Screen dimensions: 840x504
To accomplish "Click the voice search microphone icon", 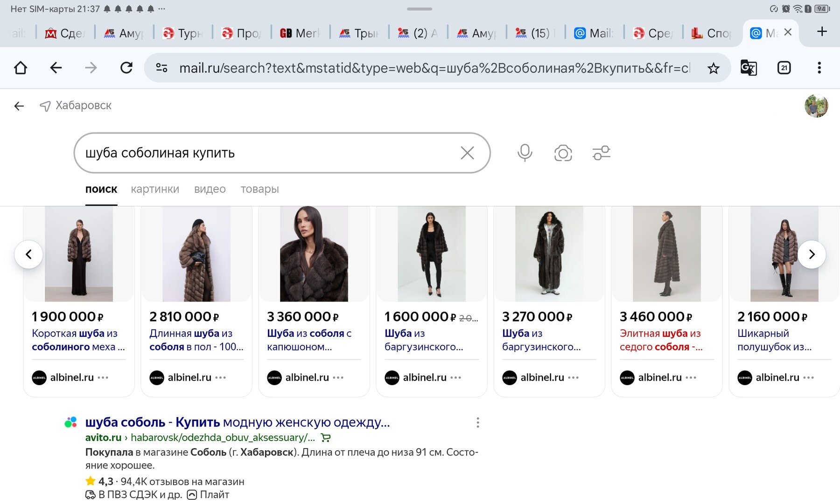I will click(525, 153).
